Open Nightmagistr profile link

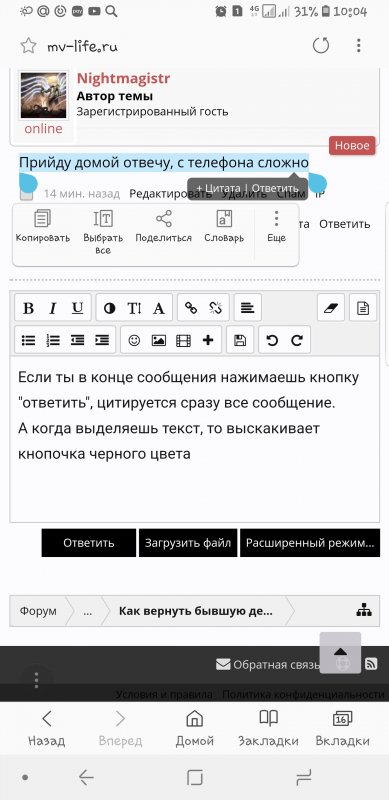pyautogui.click(x=124, y=79)
